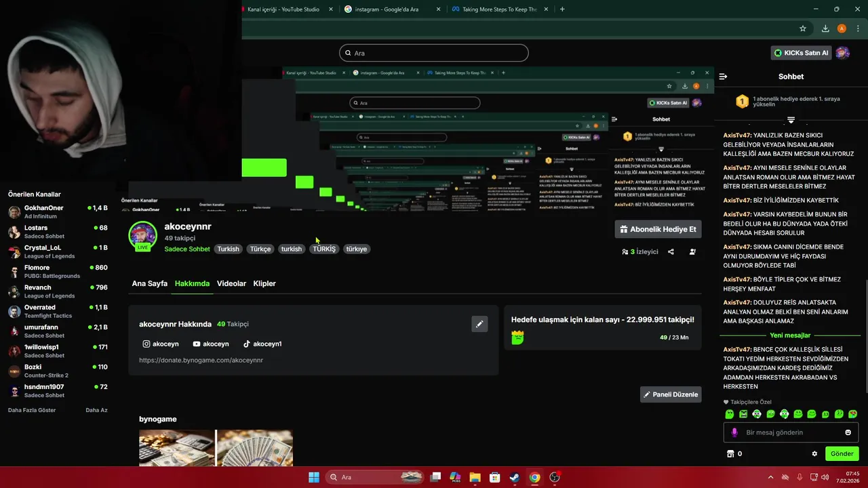Click the pencil edit icon in akoceynnr Hakkında
Image resolution: width=868 pixels, height=488 pixels.
(479, 324)
